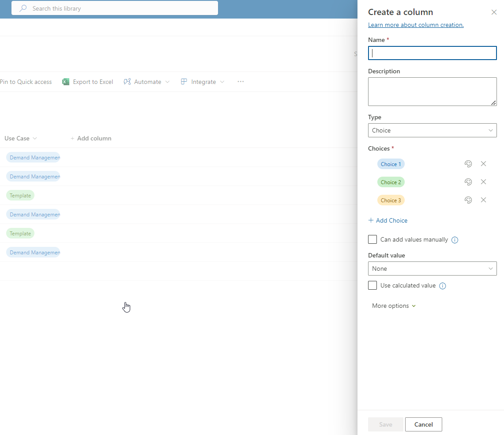Open the Automate menu
This screenshot has width=504, height=435.
(147, 82)
